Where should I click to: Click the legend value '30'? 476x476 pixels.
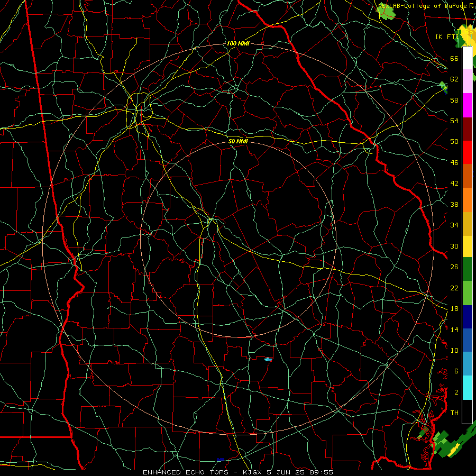[x=454, y=246]
